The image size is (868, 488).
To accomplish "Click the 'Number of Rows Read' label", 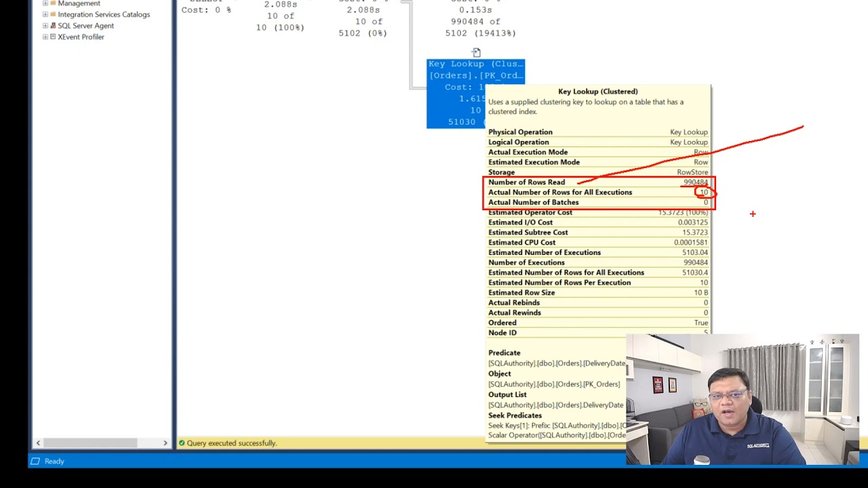I will [526, 182].
